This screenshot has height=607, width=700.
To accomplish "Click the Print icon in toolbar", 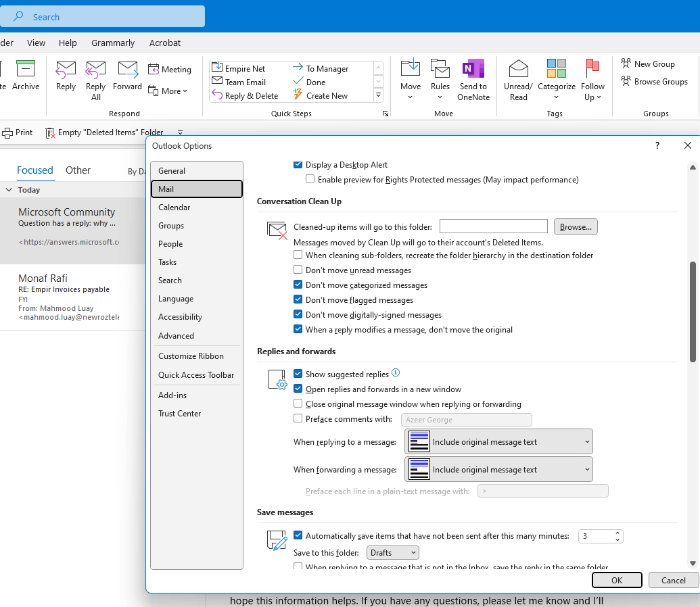I will click(7, 132).
